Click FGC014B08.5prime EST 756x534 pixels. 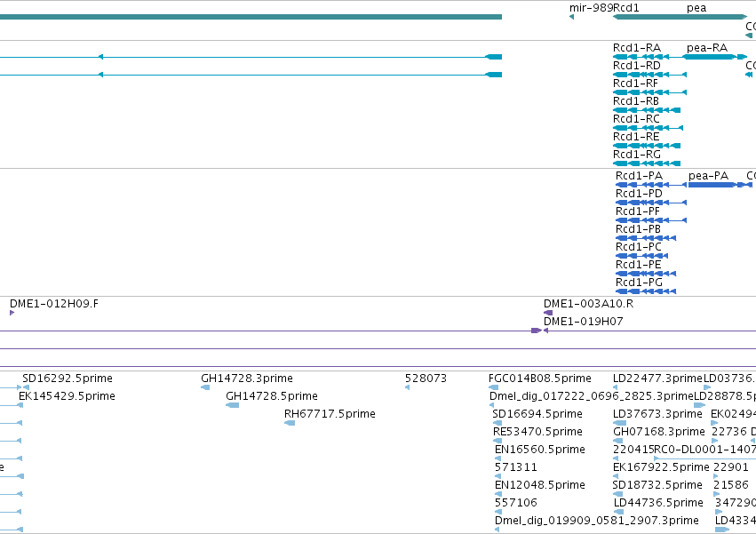click(540, 379)
